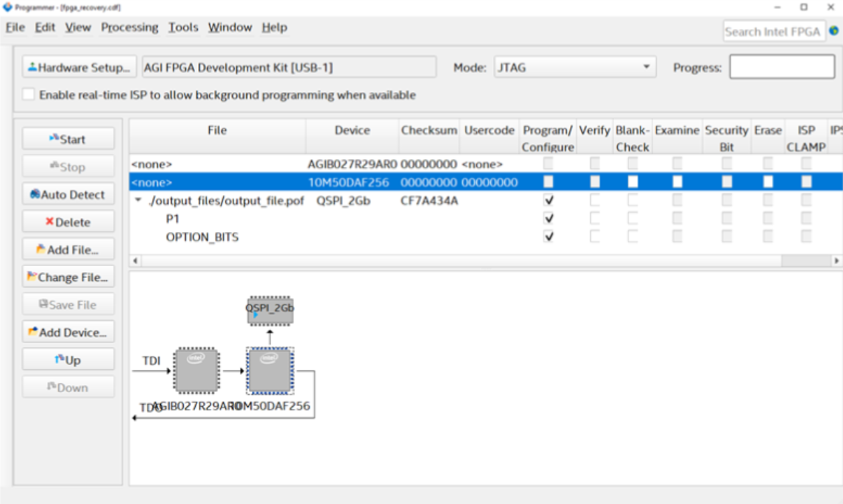Toggle Verify checkbox for output_file.pof row
The width and height of the screenshot is (843, 504).
[x=595, y=200]
